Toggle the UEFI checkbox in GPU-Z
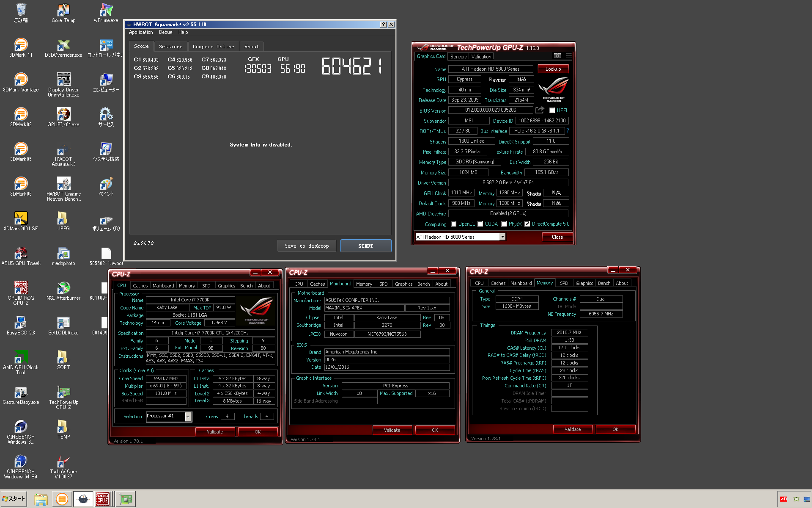Screen dimensions: 812x508 coord(552,110)
